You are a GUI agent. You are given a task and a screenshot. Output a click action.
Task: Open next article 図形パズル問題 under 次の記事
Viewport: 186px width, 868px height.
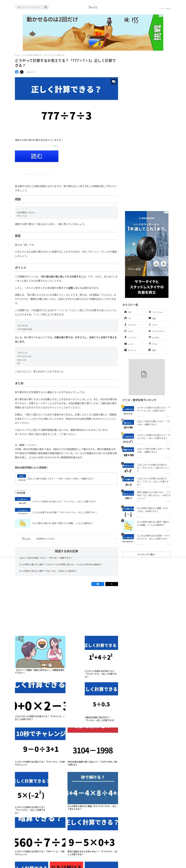click(66, 523)
